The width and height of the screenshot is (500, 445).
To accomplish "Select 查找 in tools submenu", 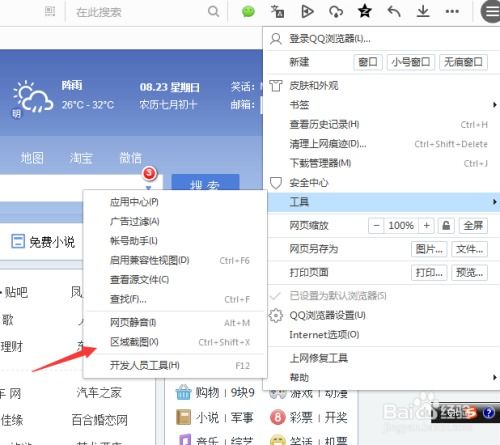I will pyautogui.click(x=175, y=299).
